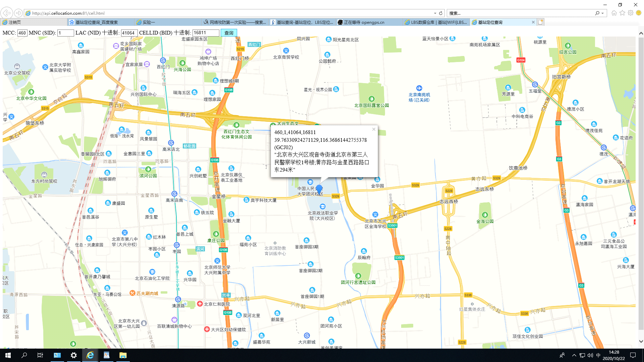Click the search magnifier in search box

tap(597, 13)
